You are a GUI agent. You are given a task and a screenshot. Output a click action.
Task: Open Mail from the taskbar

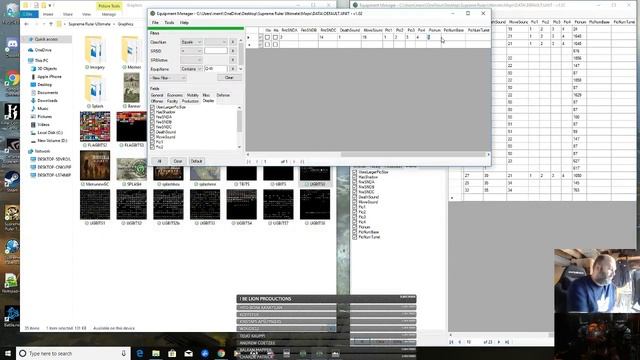click(x=189, y=353)
